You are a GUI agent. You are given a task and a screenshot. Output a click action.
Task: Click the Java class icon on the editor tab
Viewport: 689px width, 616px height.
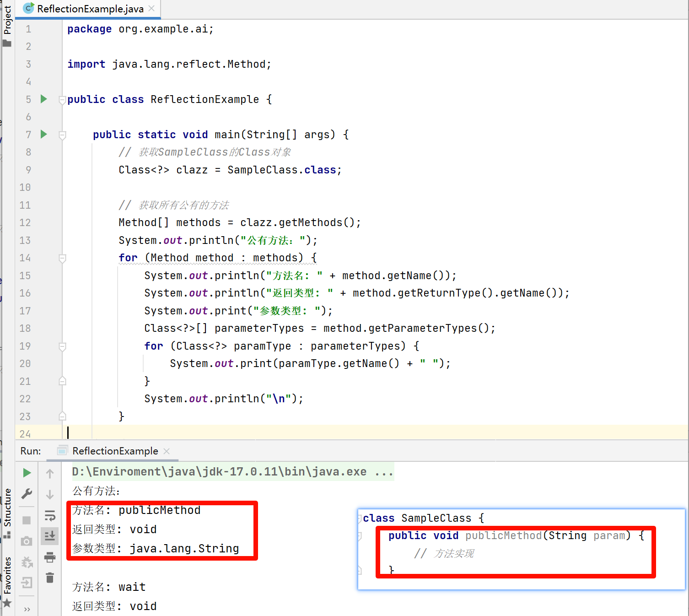pyautogui.click(x=28, y=8)
